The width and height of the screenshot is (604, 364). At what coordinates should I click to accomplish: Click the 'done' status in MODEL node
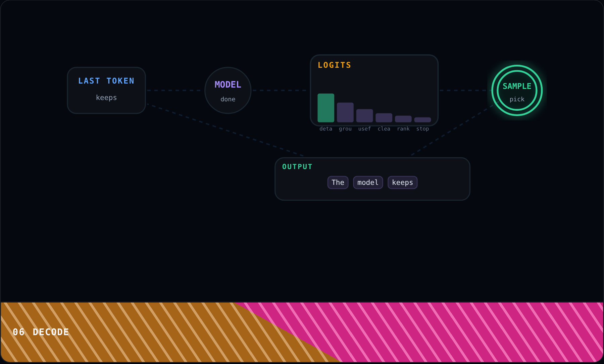[228, 99]
